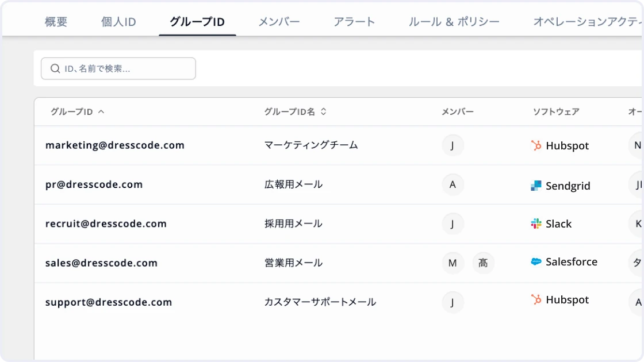Viewport: 644px width, 362px height.
Task: Click member avatar J in support row
Action: 453,302
